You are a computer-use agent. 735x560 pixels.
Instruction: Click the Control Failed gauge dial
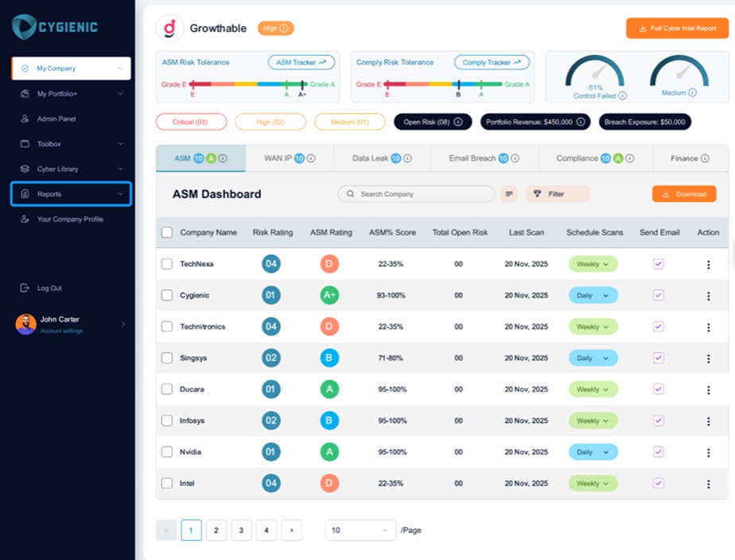pyautogui.click(x=594, y=71)
